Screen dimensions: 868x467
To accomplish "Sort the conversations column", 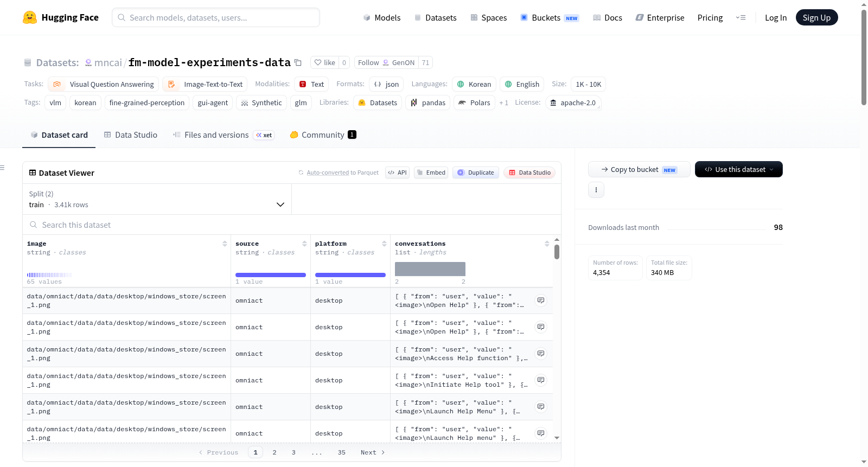I will pyautogui.click(x=547, y=244).
